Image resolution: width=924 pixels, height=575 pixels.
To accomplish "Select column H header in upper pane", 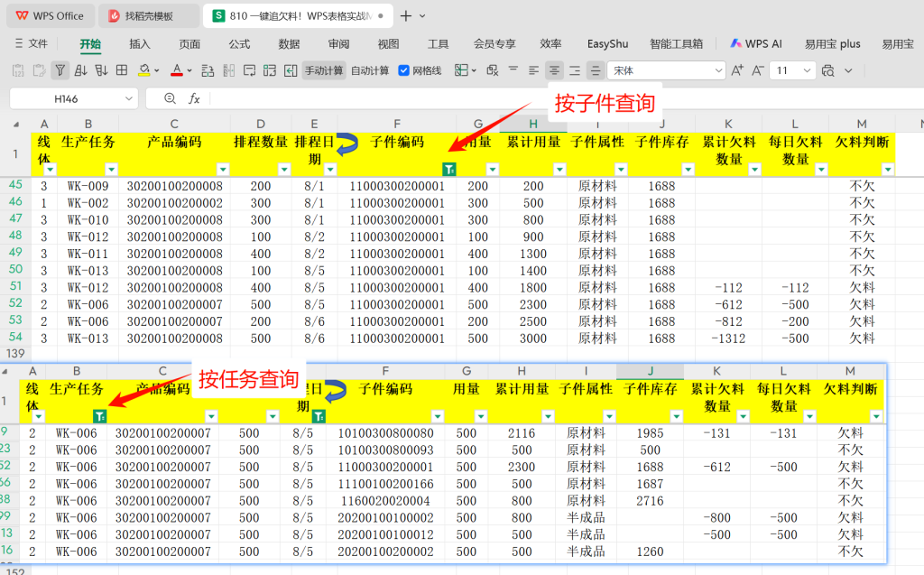I will 532,124.
